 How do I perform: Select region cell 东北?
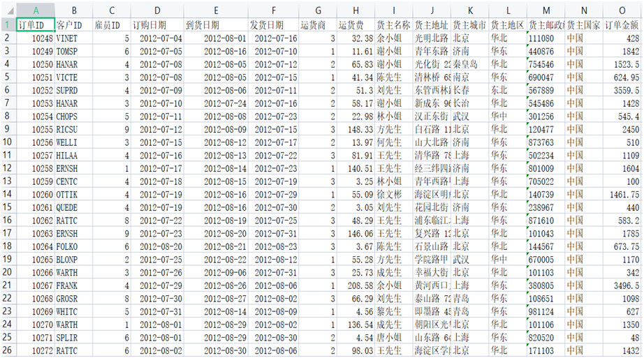pos(508,90)
